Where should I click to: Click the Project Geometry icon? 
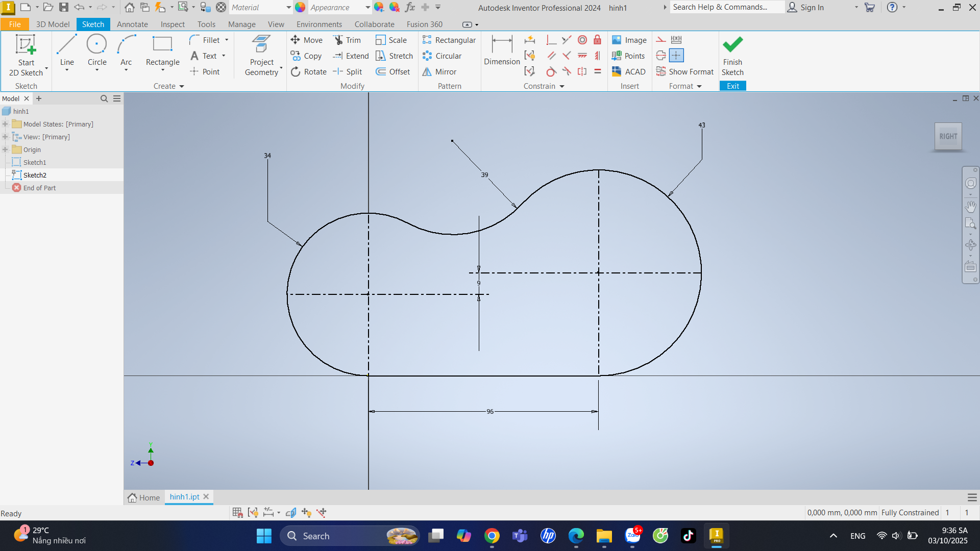(x=262, y=50)
